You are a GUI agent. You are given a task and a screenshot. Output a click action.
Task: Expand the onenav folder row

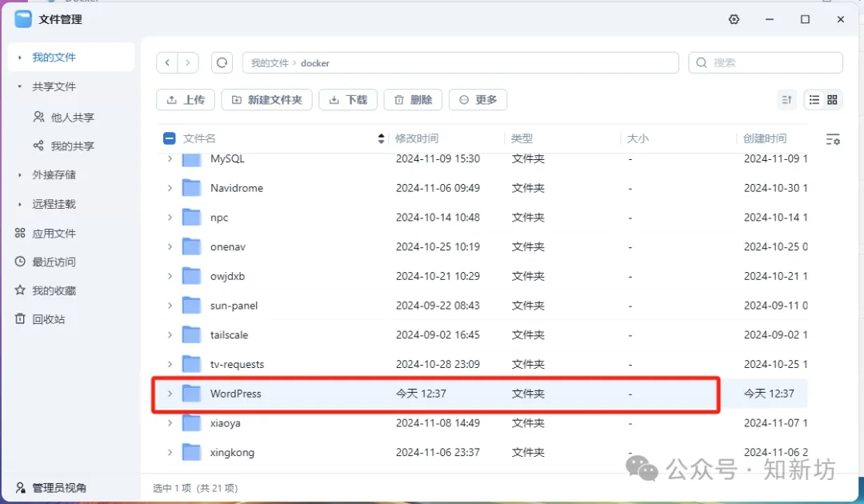[x=170, y=246]
